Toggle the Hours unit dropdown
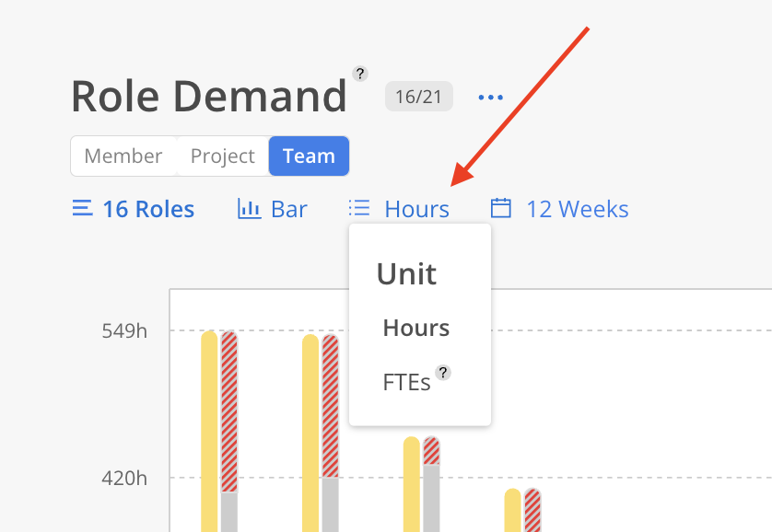772x532 pixels. [x=399, y=209]
